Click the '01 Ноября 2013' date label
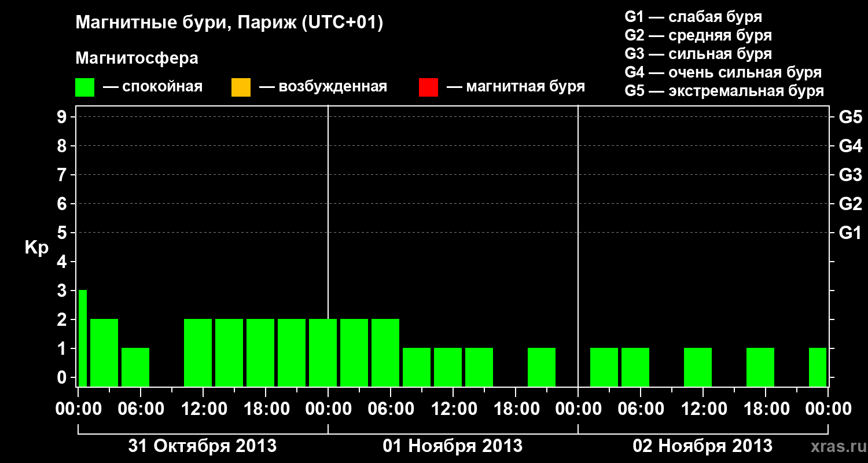The image size is (868, 463). coord(453,446)
